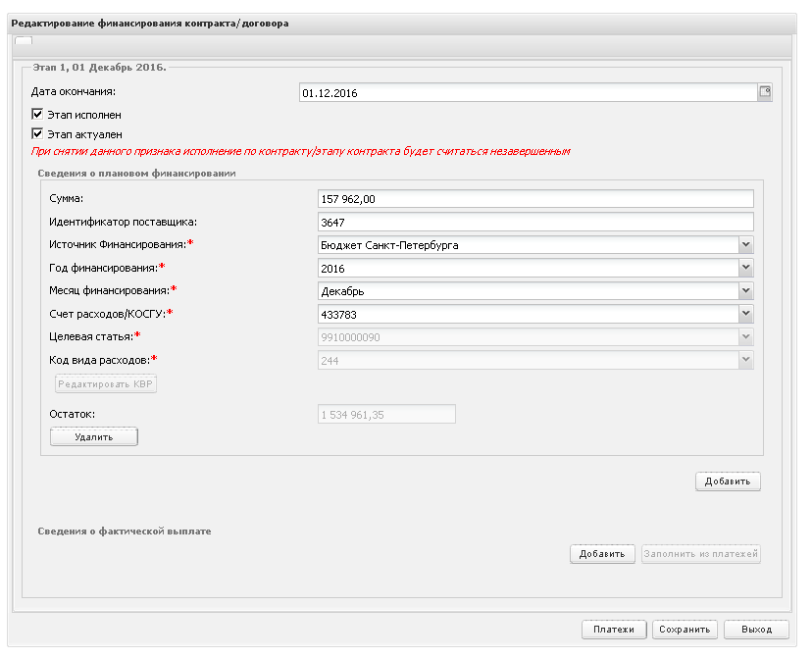Focus the Идентификатор поставщика field
Screen dimensions: 812x658
(535, 222)
